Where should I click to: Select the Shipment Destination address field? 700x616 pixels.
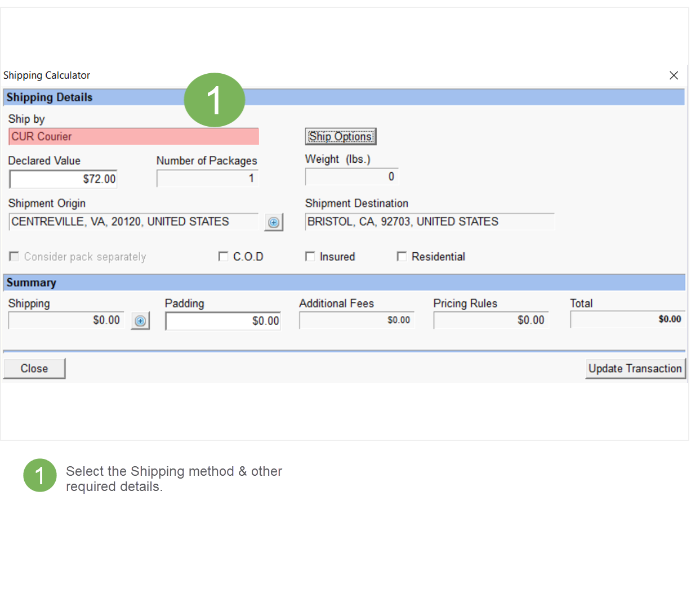click(x=429, y=222)
